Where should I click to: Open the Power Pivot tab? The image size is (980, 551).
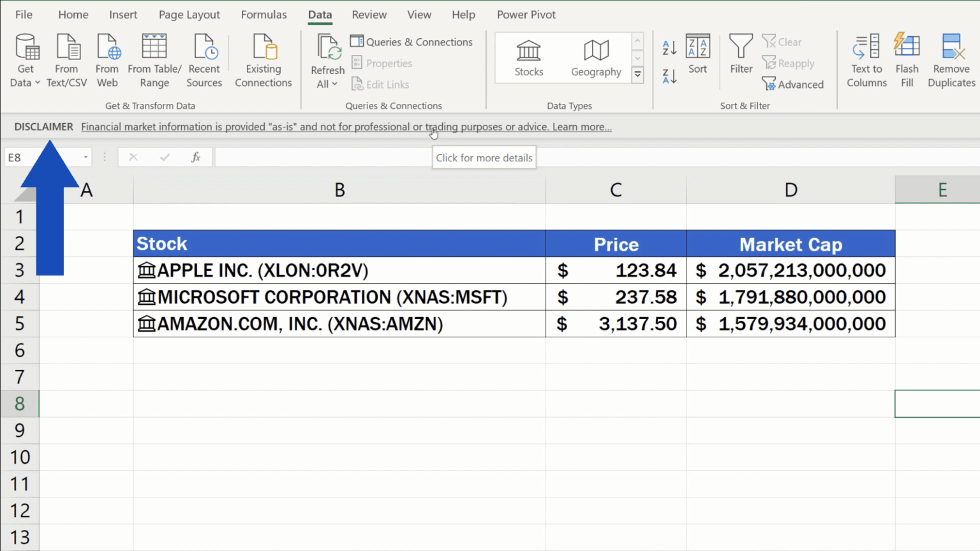526,14
